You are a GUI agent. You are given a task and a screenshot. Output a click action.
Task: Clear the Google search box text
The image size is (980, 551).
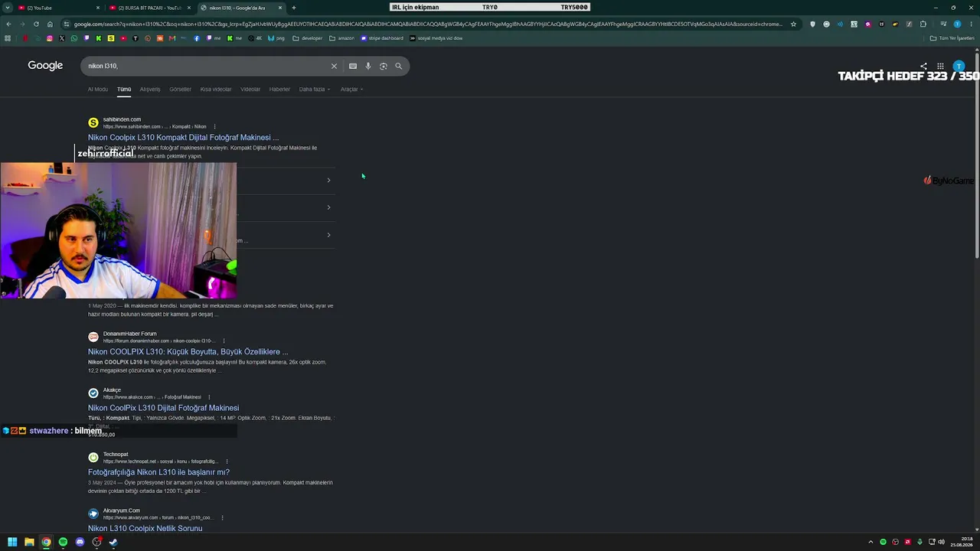tap(334, 66)
